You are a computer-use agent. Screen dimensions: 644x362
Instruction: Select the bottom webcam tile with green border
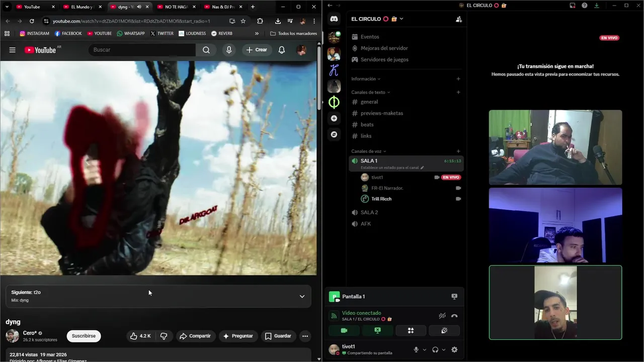click(x=555, y=302)
